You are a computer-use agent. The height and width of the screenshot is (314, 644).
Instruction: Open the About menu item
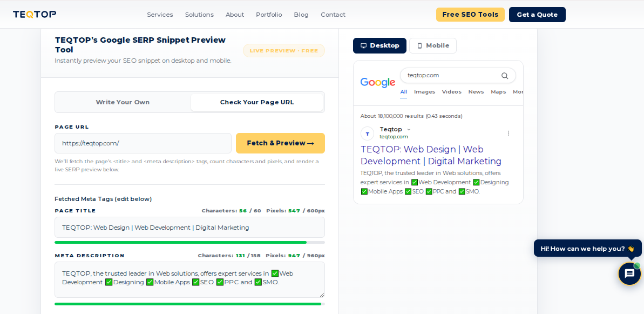point(235,15)
